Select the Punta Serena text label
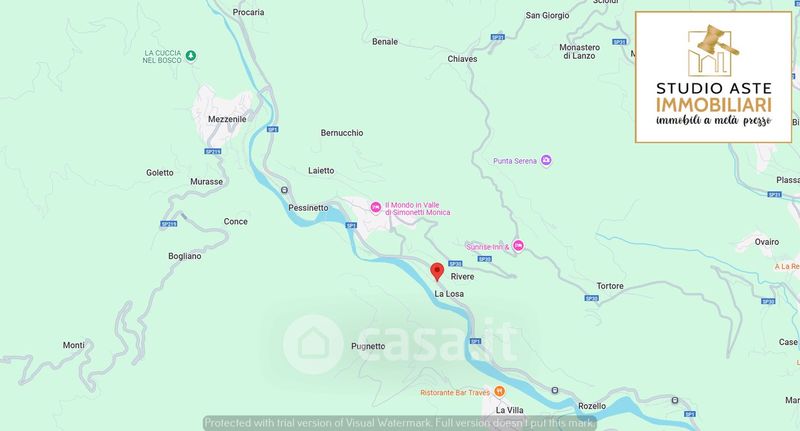This screenshot has height=431, width=800. pyautogui.click(x=515, y=161)
